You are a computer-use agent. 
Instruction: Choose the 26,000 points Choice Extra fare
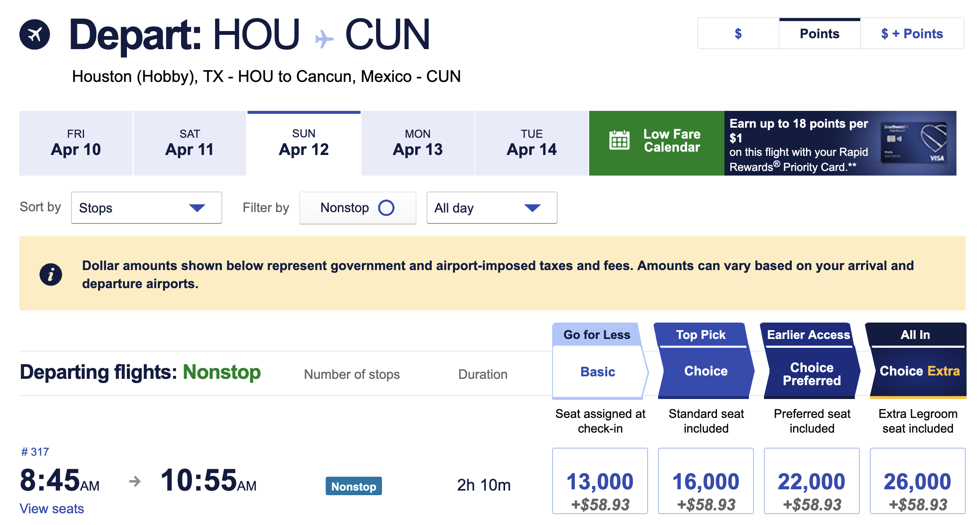917,480
